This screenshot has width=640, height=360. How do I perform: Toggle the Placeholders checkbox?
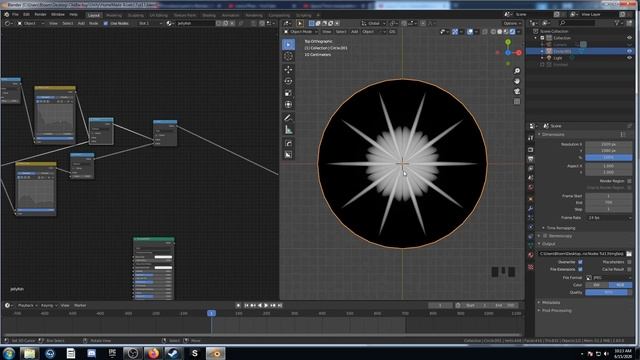(629, 262)
